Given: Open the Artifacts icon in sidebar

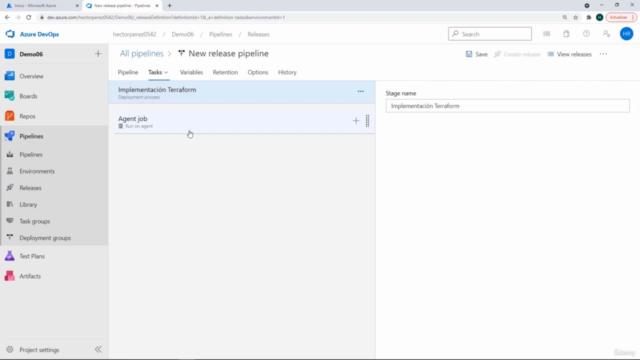Looking at the screenshot, I should (9, 276).
